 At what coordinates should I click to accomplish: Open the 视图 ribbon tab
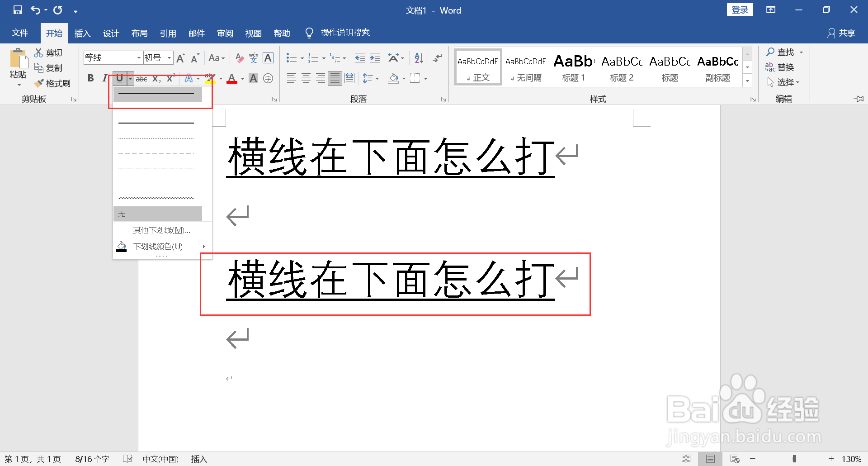pos(254,33)
